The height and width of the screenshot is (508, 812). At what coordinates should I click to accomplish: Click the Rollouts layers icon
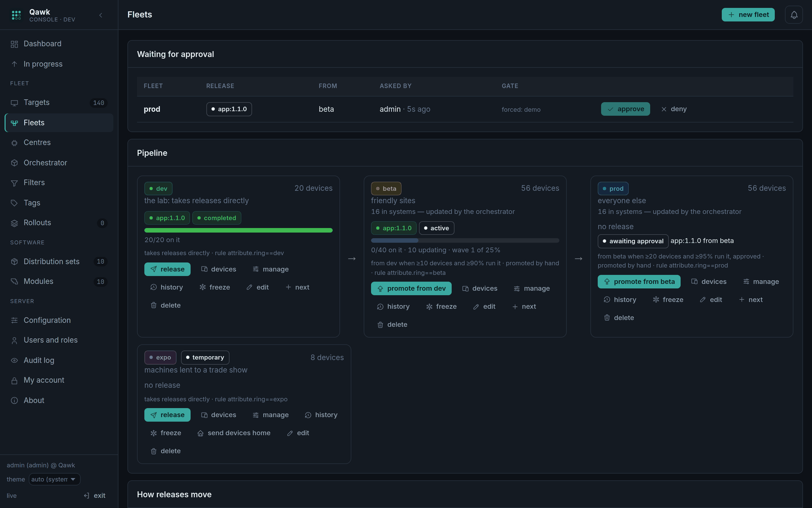coord(14,223)
